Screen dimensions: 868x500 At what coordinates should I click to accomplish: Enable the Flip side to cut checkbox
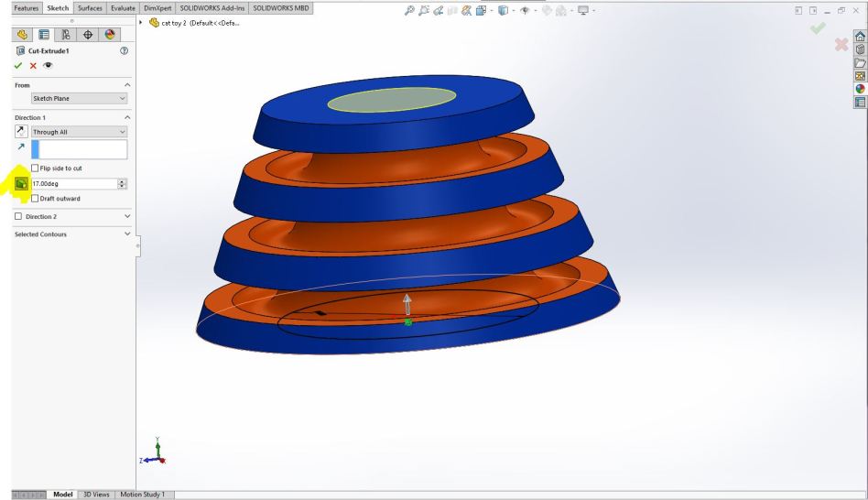(36, 167)
